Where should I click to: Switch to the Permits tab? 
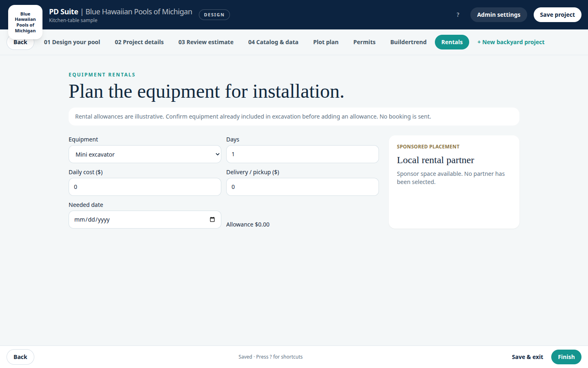pos(364,42)
